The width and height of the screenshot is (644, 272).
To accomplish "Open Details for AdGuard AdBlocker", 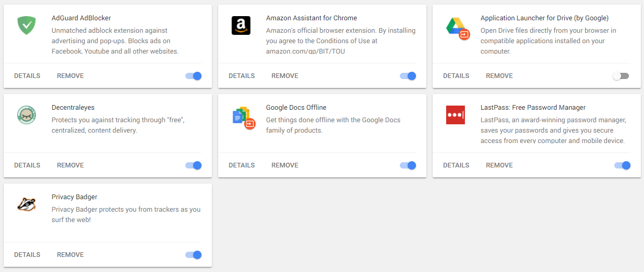I will point(27,76).
